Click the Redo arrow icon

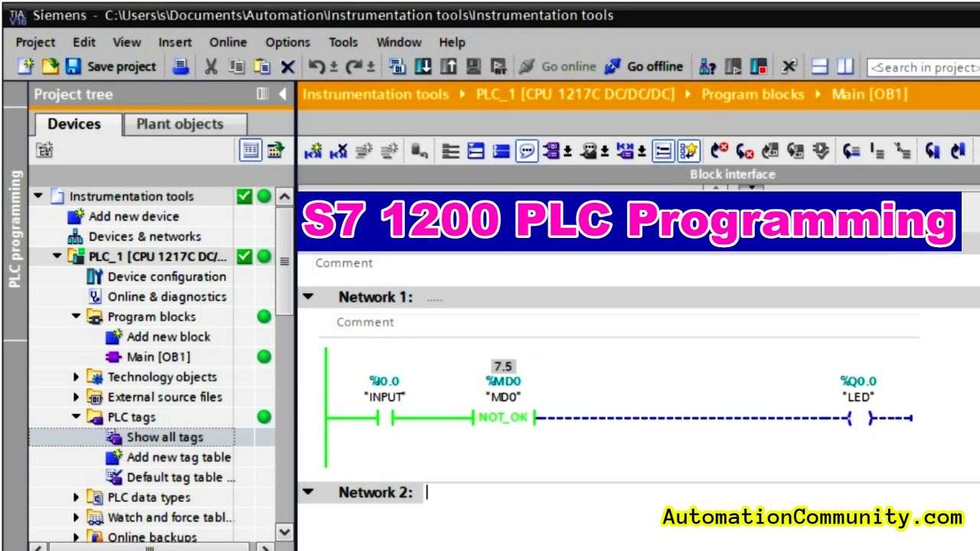tap(354, 67)
